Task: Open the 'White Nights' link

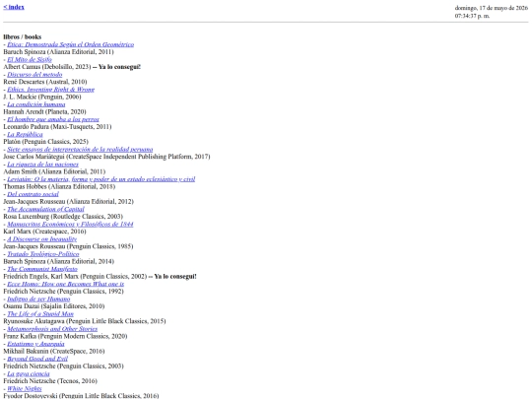Action: pyautogui.click(x=25, y=388)
